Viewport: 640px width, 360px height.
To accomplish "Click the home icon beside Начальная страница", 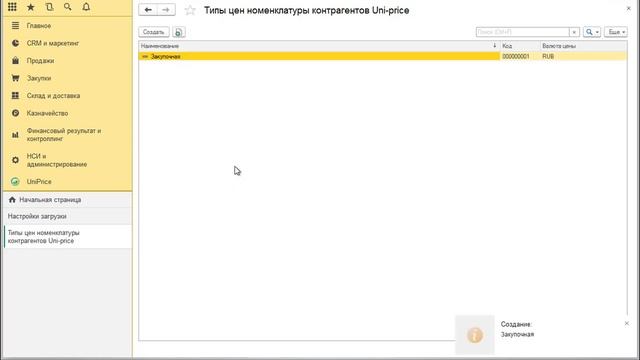I will click(12, 200).
